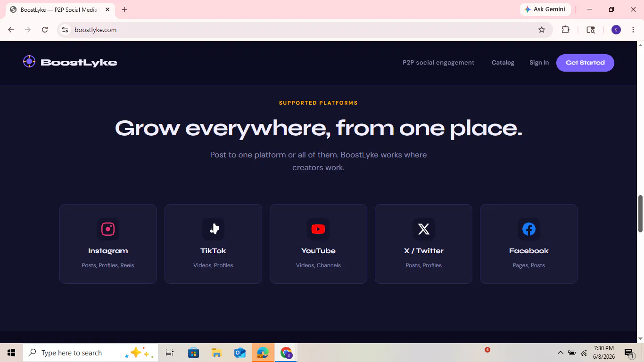
Task: Open a new browser tab
Action: point(124,9)
